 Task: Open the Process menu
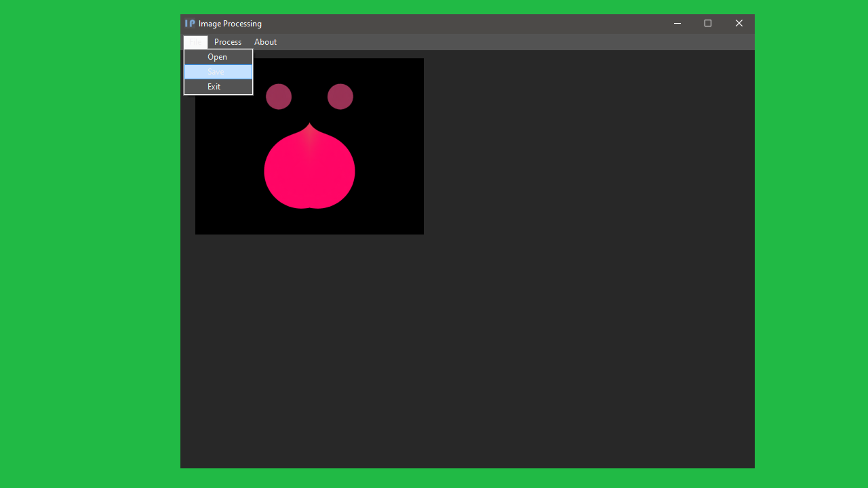(x=228, y=42)
